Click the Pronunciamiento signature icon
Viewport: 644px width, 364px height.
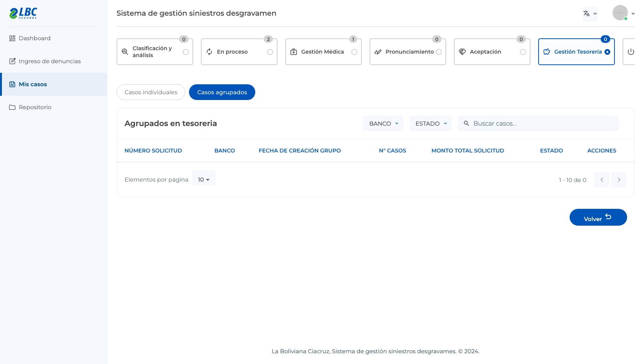[378, 52]
